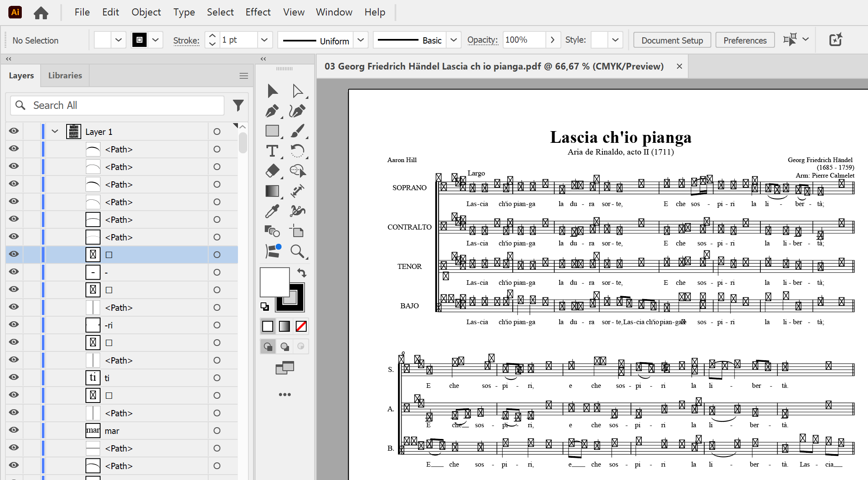868x480 pixels.
Task: Open the Opacity panel link
Action: pos(483,40)
